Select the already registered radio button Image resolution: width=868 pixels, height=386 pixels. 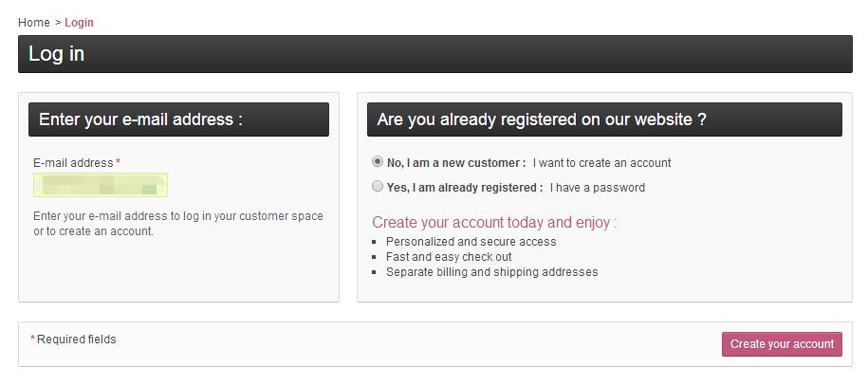tap(378, 187)
